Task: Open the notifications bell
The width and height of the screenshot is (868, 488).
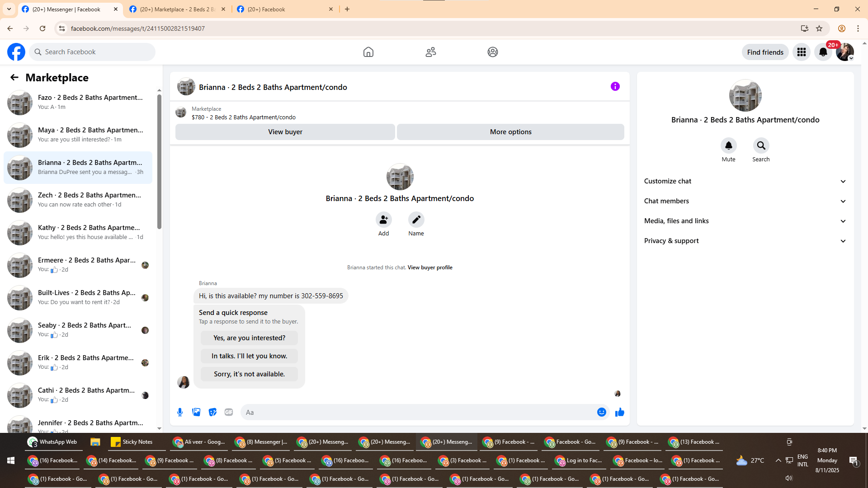Action: [x=823, y=52]
